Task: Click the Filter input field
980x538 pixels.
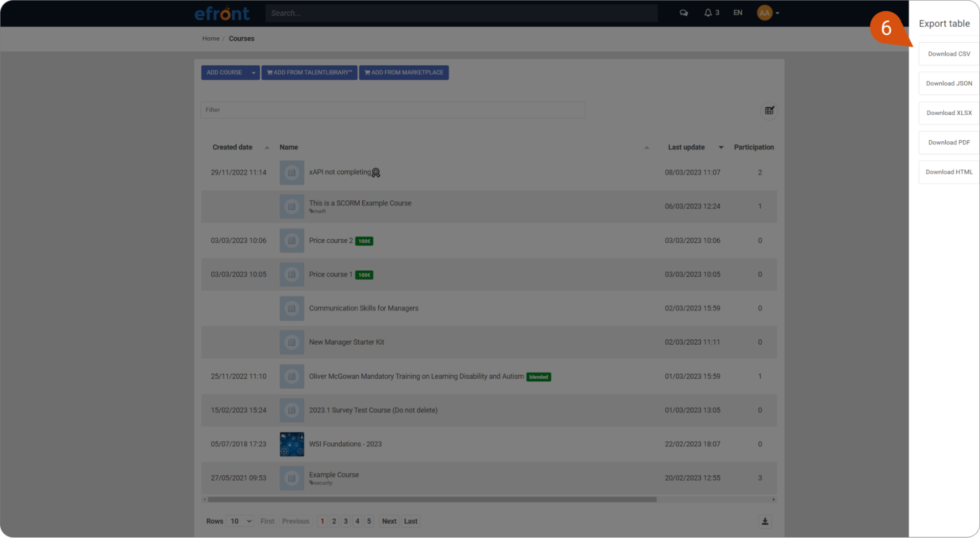Action: click(393, 110)
